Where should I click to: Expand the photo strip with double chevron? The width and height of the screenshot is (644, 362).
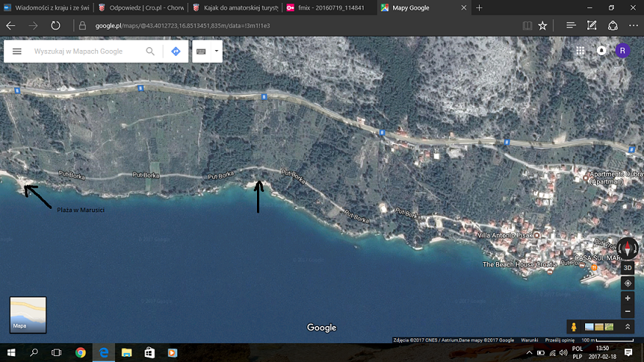(627, 327)
